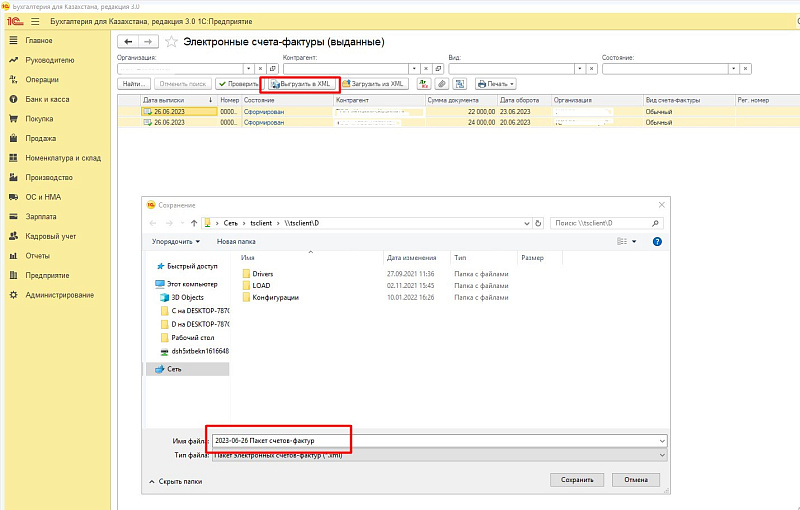Click the Выгрузить в XML button
The height and width of the screenshot is (510, 800).
point(300,84)
